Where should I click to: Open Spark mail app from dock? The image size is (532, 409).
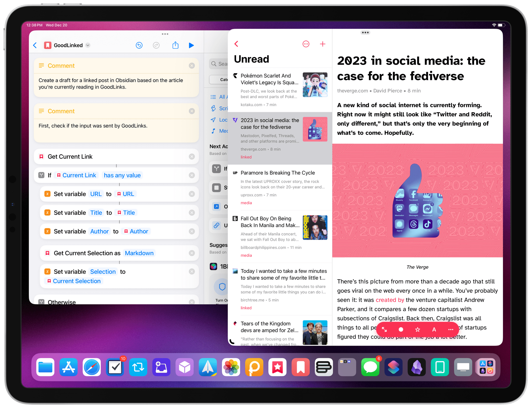tap(208, 367)
